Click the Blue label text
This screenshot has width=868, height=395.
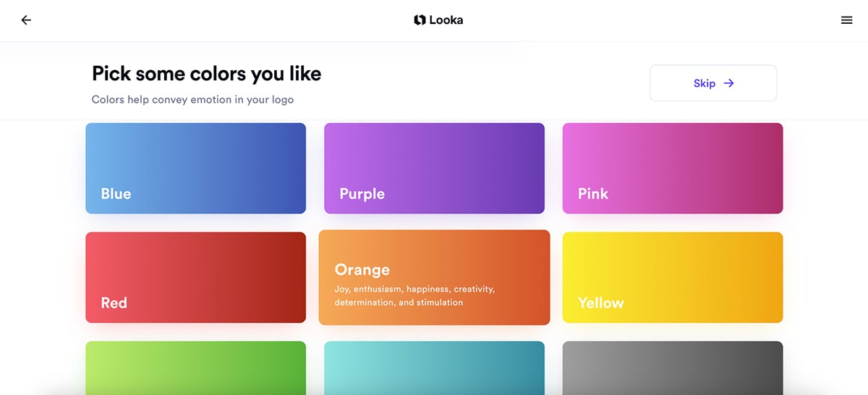click(116, 194)
